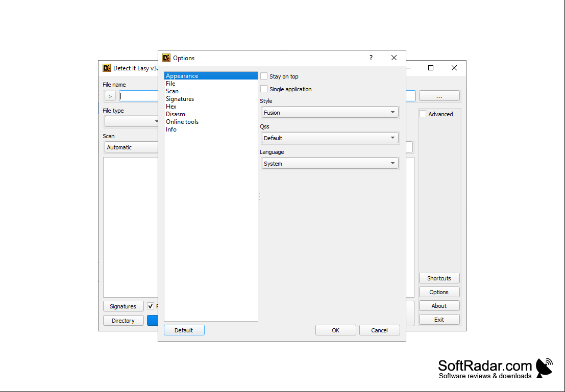Click the browse file button labeled with dots
This screenshot has height=392, width=565.
point(439,96)
